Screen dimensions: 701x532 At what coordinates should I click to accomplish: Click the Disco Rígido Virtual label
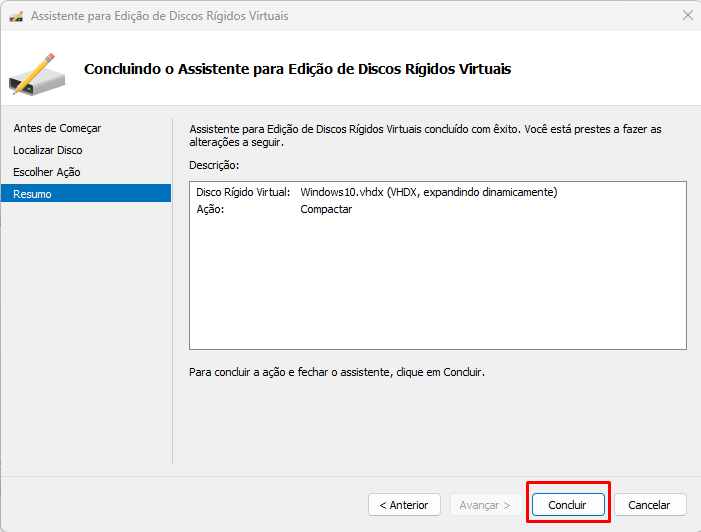(x=243, y=192)
